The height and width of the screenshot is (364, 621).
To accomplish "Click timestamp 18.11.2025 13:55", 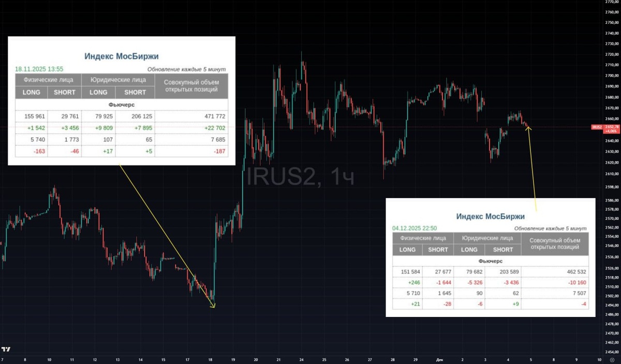I will [x=39, y=69].
